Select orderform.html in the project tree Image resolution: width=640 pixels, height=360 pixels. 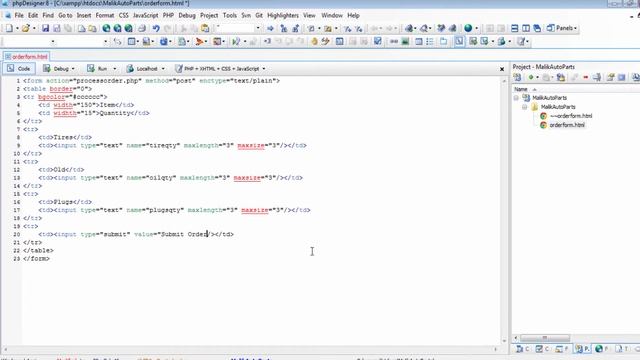567,125
